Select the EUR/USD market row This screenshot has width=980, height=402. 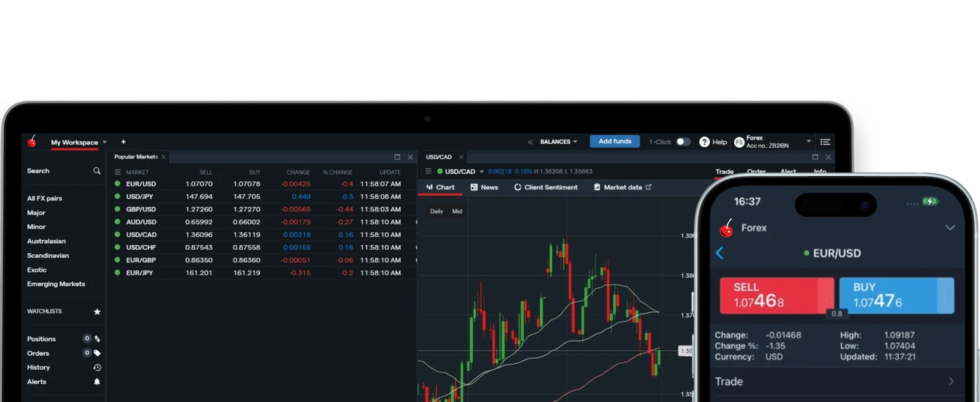click(261, 184)
